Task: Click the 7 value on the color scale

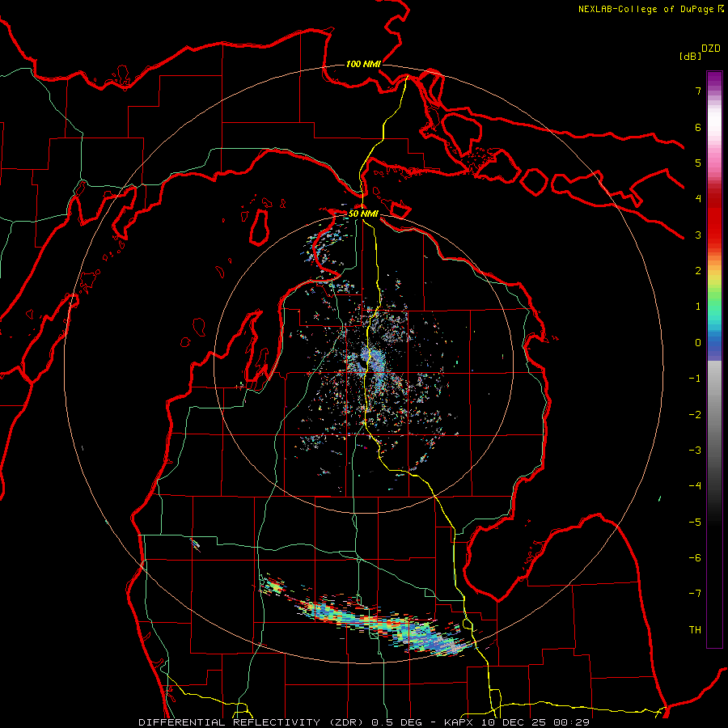Action: coord(698,91)
